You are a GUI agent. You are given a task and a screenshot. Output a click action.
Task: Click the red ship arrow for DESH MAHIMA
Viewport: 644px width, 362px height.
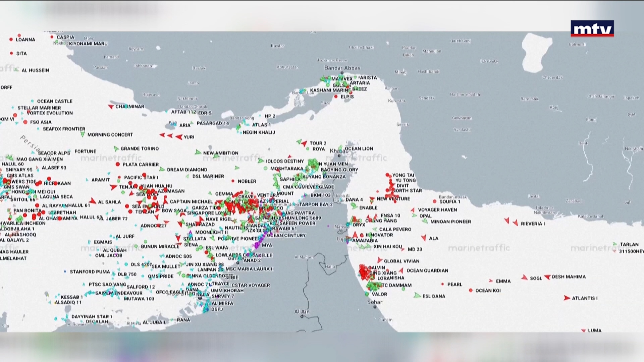[547, 277]
